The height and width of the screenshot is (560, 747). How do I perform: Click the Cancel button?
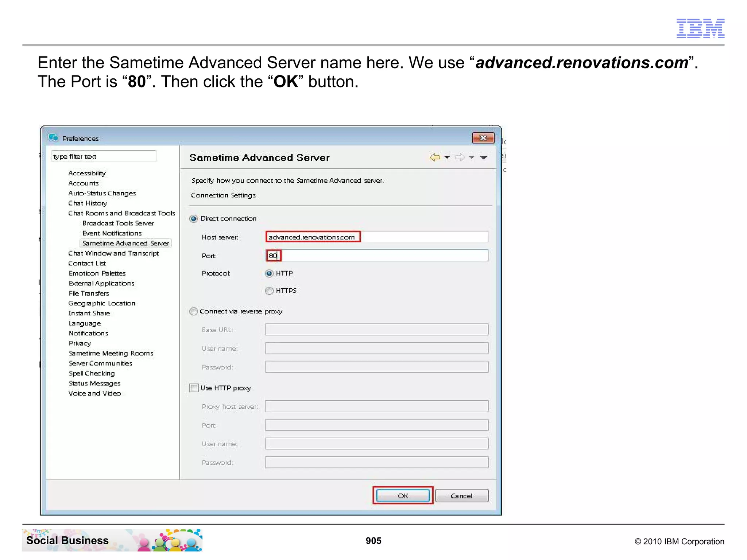click(462, 496)
